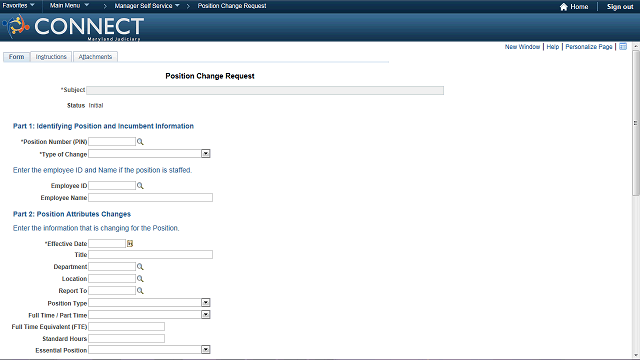Open the Favorites menu

pos(18,6)
